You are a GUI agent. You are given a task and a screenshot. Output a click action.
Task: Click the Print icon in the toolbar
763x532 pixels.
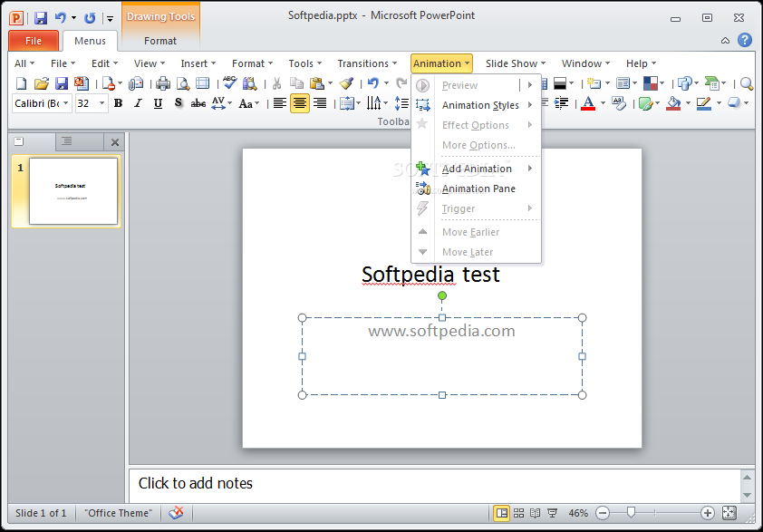[x=163, y=83]
